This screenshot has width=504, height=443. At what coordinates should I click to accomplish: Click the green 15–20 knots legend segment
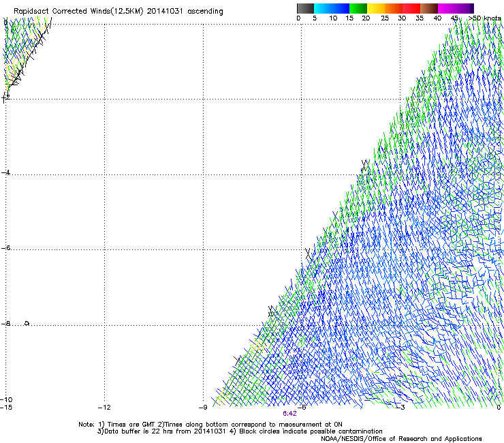click(358, 8)
